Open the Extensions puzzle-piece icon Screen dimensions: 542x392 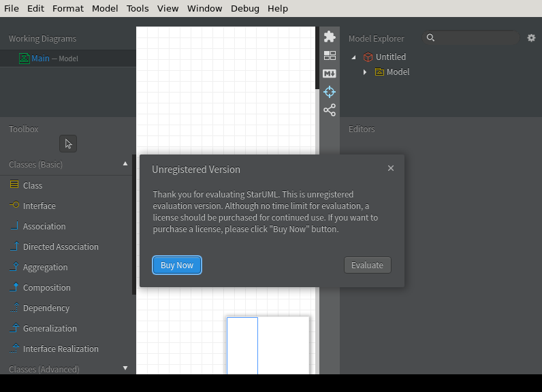(x=330, y=37)
